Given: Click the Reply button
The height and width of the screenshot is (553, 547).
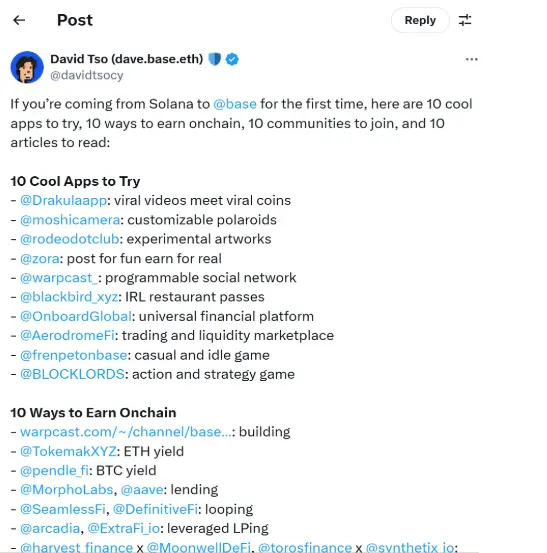Looking at the screenshot, I should (420, 20).
